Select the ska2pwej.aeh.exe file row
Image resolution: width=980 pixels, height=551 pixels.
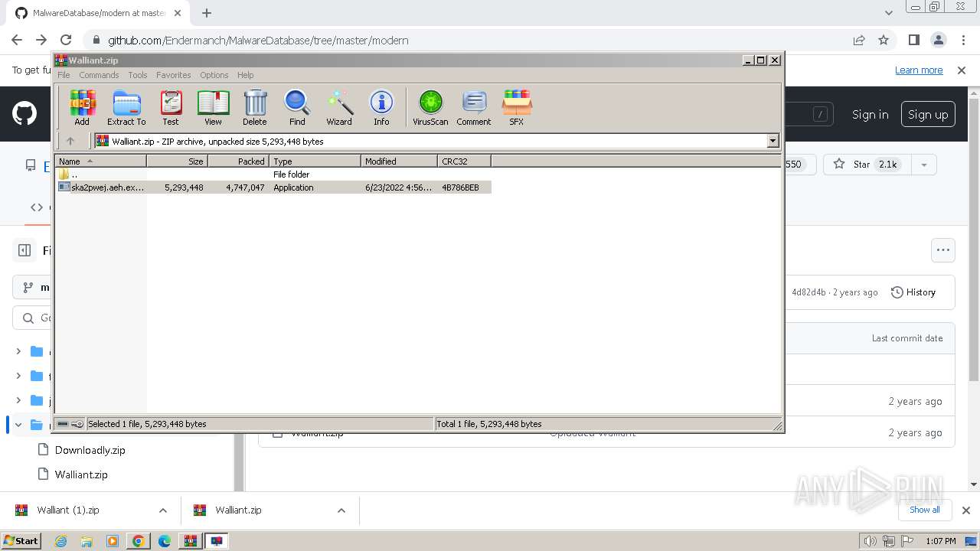point(273,187)
